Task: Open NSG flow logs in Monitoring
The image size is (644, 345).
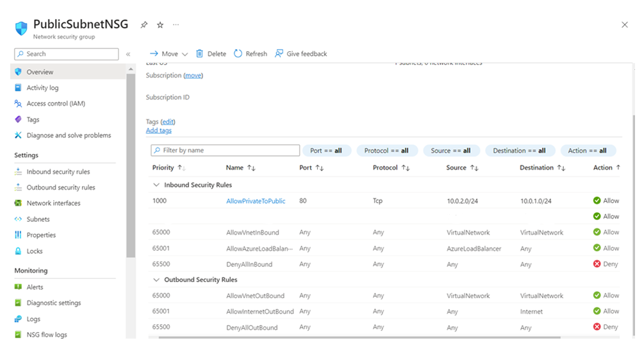Action: click(x=47, y=335)
